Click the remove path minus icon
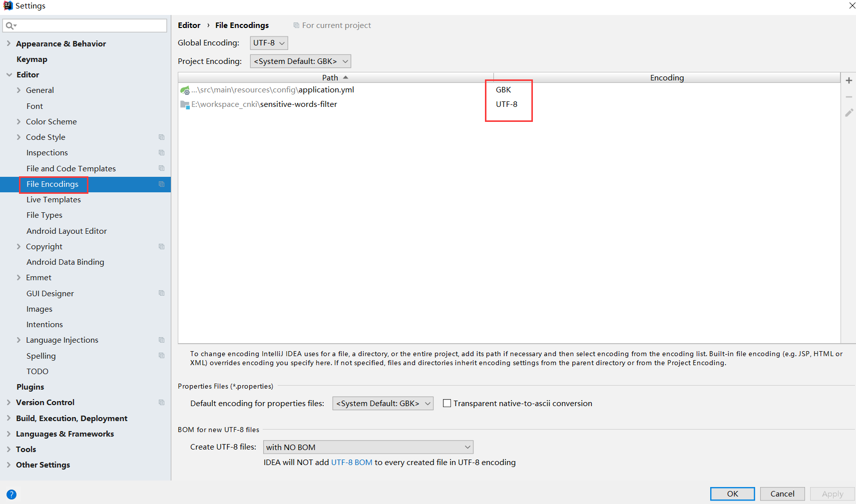 click(x=849, y=96)
